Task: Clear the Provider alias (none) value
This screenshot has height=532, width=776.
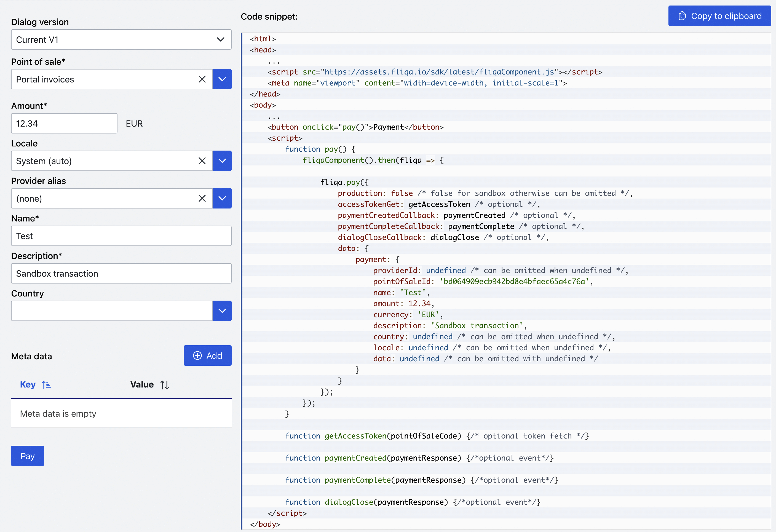Action: (202, 198)
